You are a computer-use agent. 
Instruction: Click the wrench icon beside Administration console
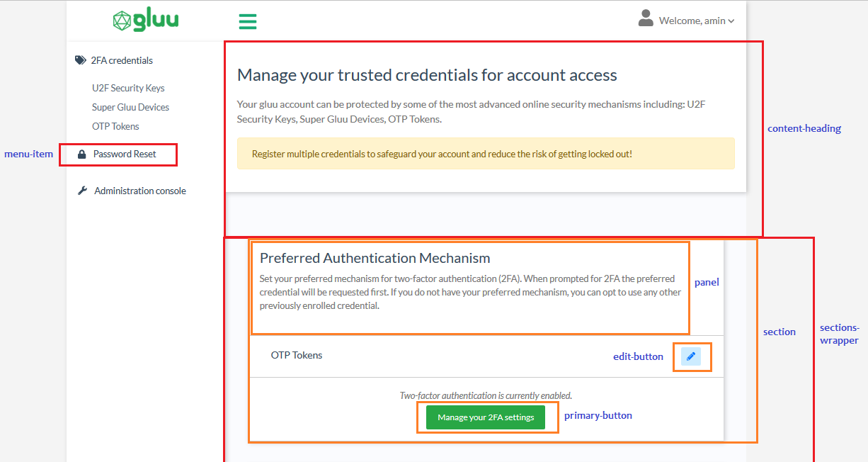pos(82,191)
